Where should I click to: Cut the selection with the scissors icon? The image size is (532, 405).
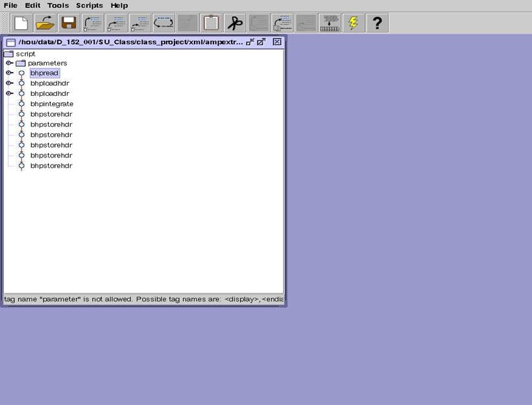tap(235, 23)
